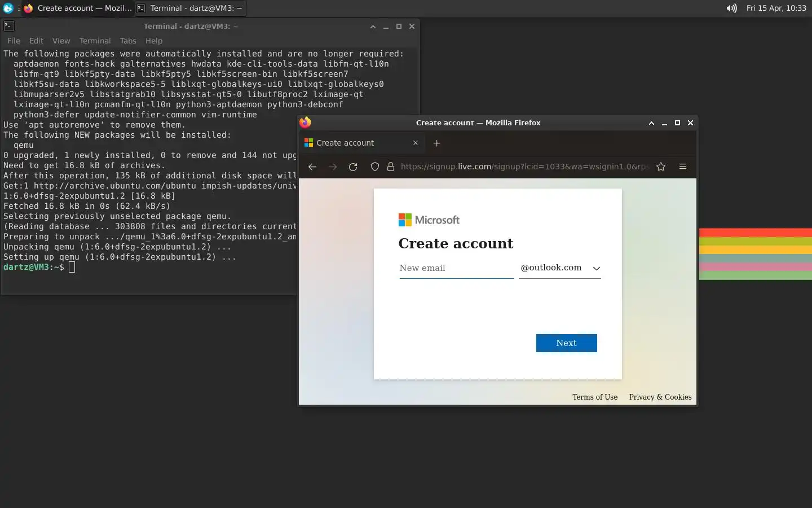812x508 pixels.
Task: Click the terminal window menu icon in its title bar
Action: pyautogui.click(x=8, y=26)
